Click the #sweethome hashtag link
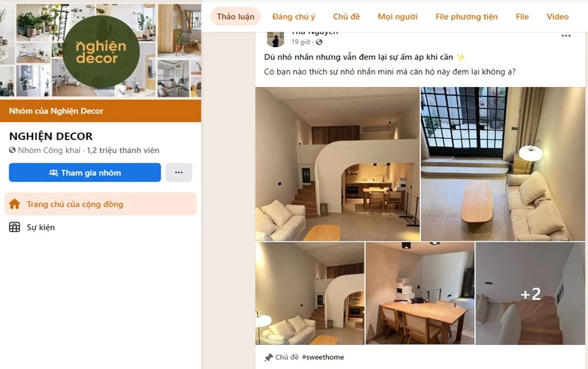 click(323, 358)
